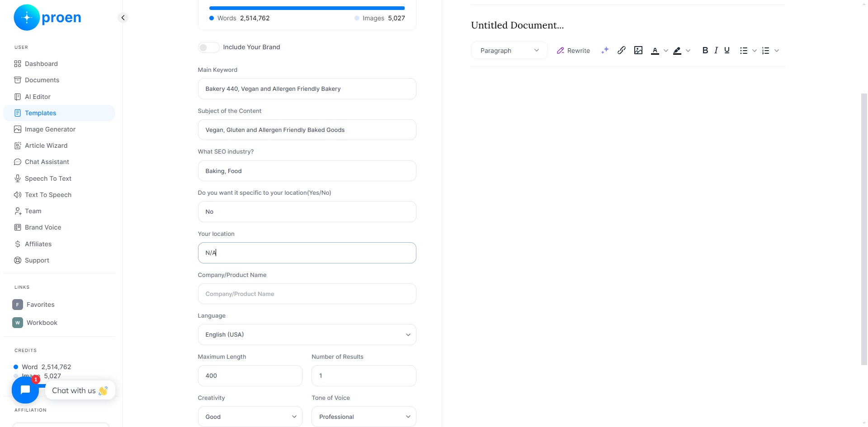Expand highlight color options arrow
Screen dimensions: 868x427
[x=688, y=51]
